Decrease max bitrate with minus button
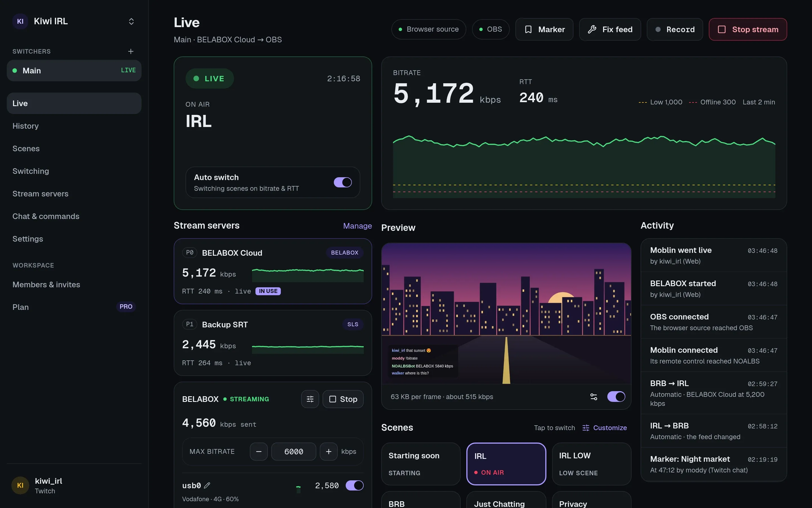812x508 pixels. [259, 452]
